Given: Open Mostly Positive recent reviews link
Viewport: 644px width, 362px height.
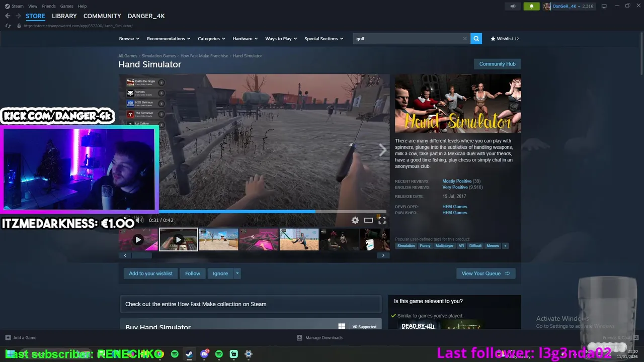Looking at the screenshot, I should (x=457, y=181).
